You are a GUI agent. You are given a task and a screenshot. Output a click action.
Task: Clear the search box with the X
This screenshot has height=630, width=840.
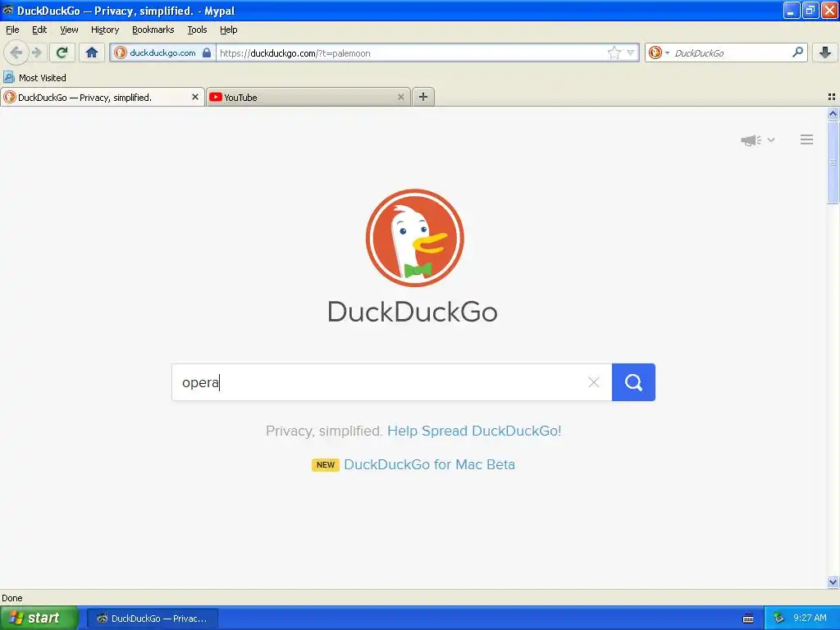click(594, 382)
